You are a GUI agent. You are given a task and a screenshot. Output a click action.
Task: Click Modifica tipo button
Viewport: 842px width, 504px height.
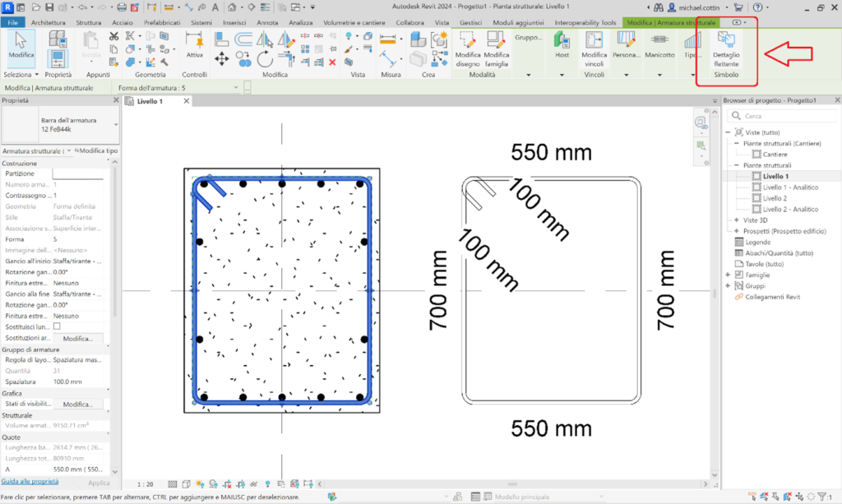tap(97, 150)
